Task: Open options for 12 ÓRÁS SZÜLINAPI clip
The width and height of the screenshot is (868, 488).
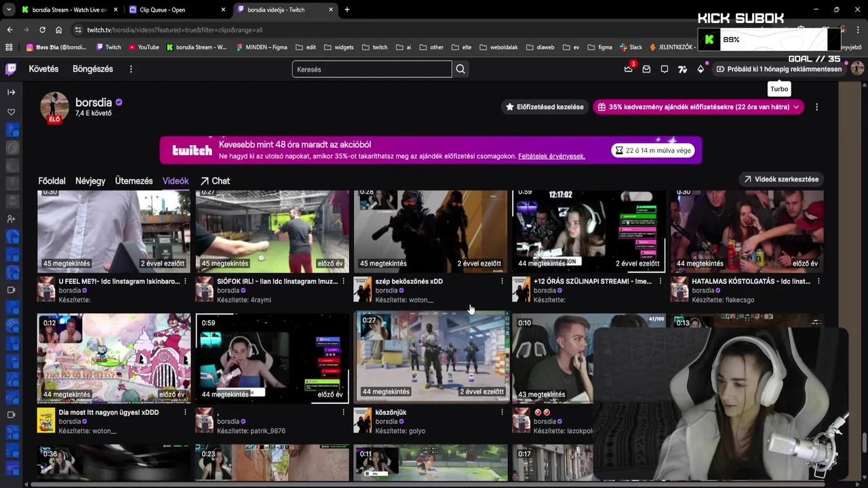Action: pos(660,281)
